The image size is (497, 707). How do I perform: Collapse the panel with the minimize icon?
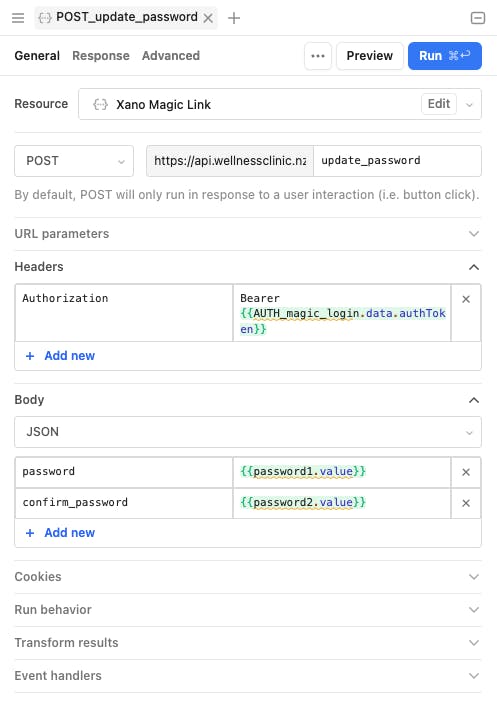[x=478, y=18]
